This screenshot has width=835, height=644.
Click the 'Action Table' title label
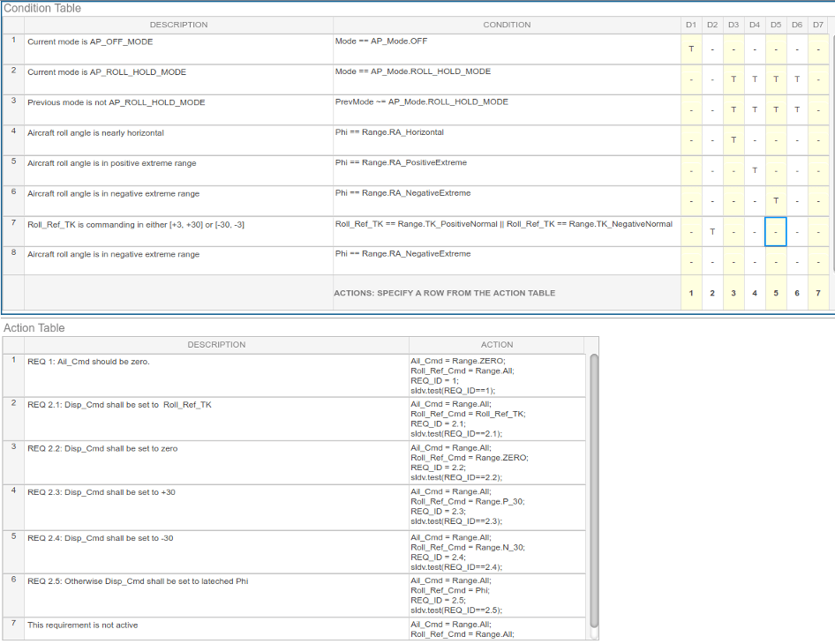[34, 328]
